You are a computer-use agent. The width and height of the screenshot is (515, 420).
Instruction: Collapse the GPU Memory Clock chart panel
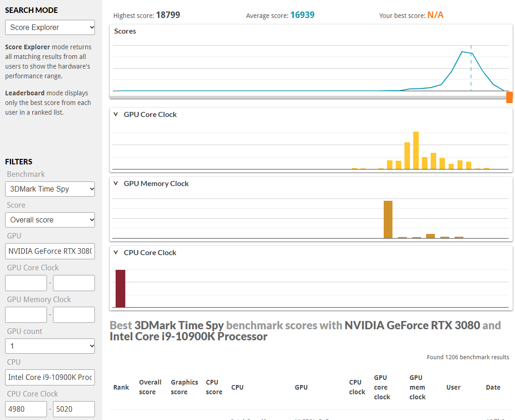point(116,183)
